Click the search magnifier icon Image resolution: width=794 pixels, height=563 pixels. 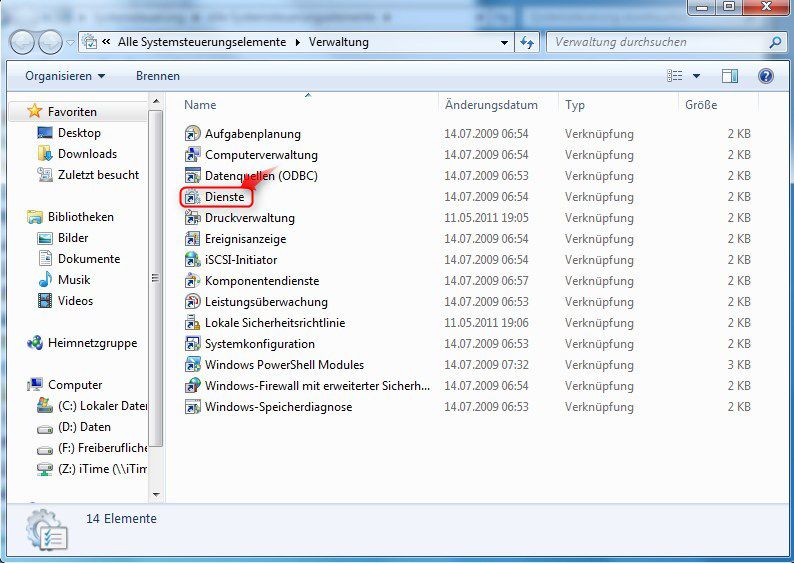775,43
